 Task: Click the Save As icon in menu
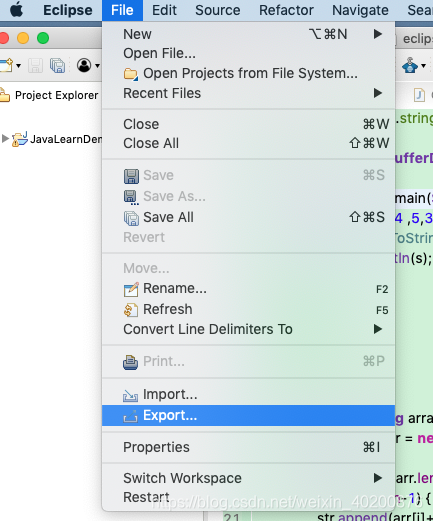(131, 197)
